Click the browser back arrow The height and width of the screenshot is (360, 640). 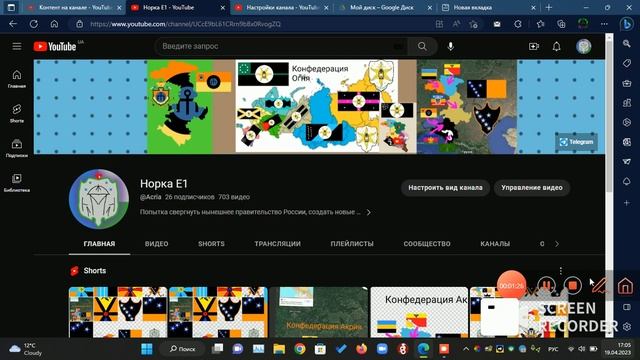(13, 24)
